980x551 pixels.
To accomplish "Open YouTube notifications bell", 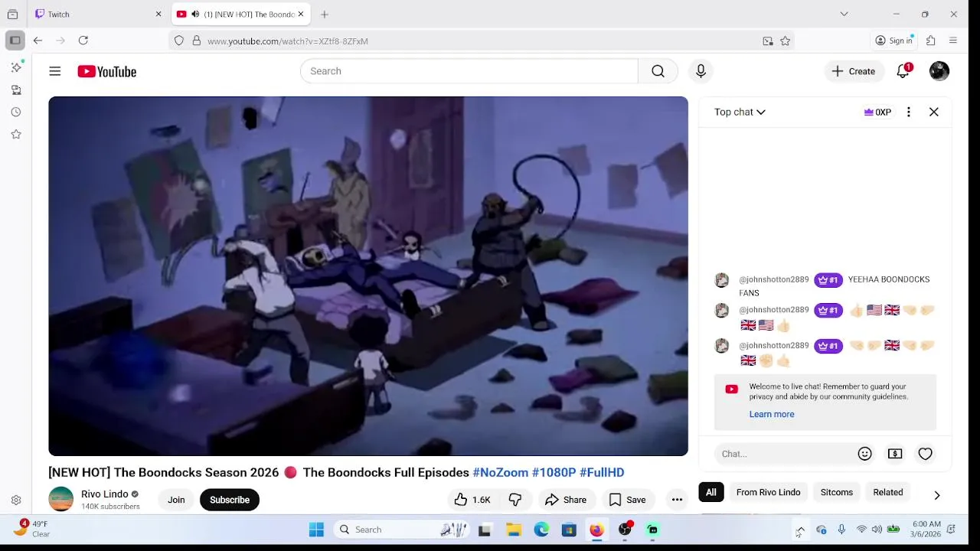I will click(903, 71).
